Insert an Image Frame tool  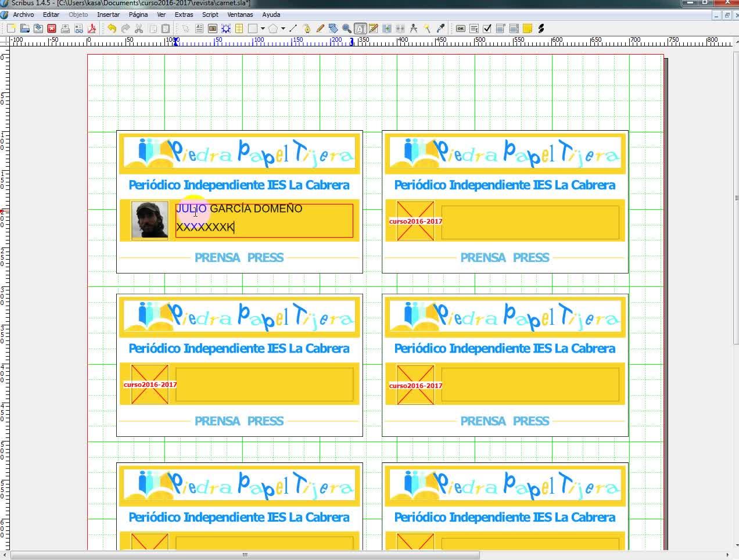point(213,28)
